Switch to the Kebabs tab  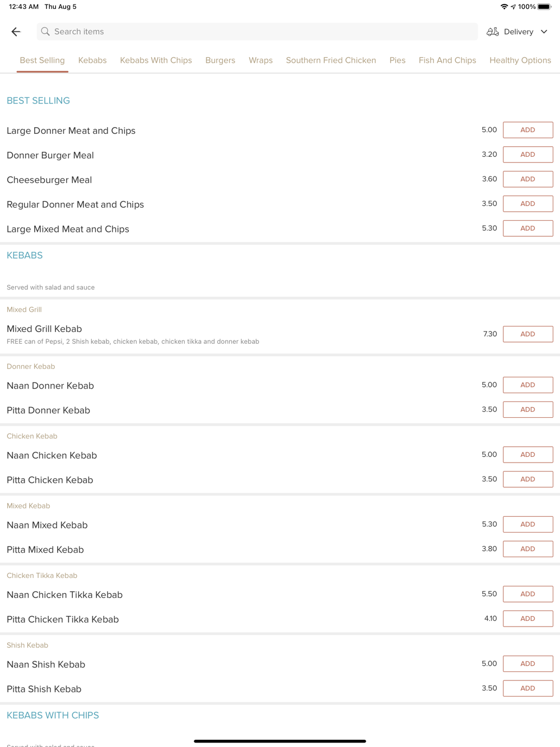[x=92, y=60]
